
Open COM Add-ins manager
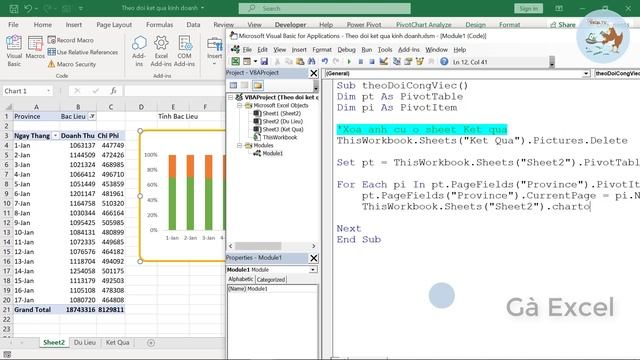[184, 51]
